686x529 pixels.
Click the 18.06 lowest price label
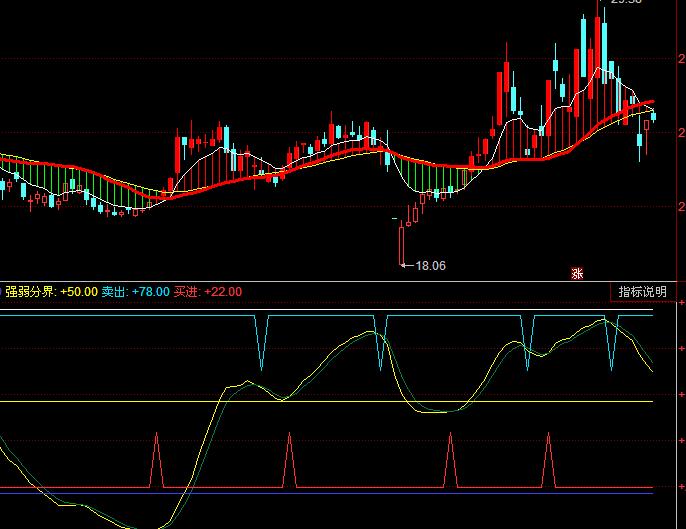point(430,265)
